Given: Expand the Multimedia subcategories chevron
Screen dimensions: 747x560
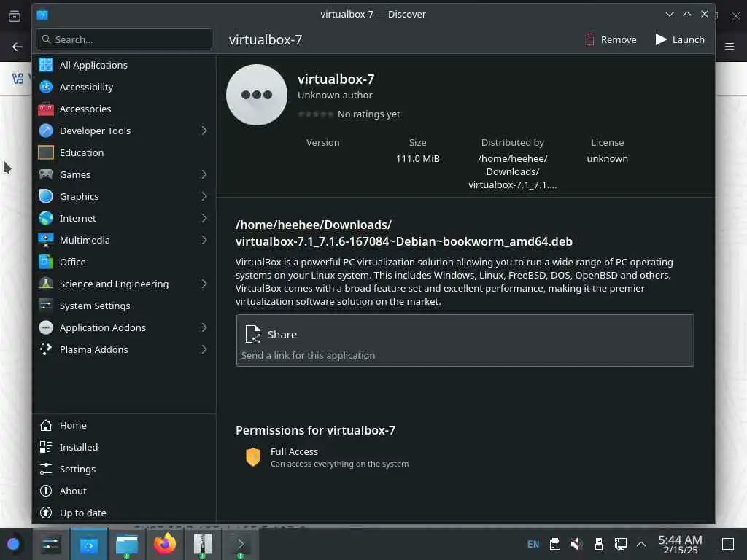Looking at the screenshot, I should pyautogui.click(x=204, y=240).
